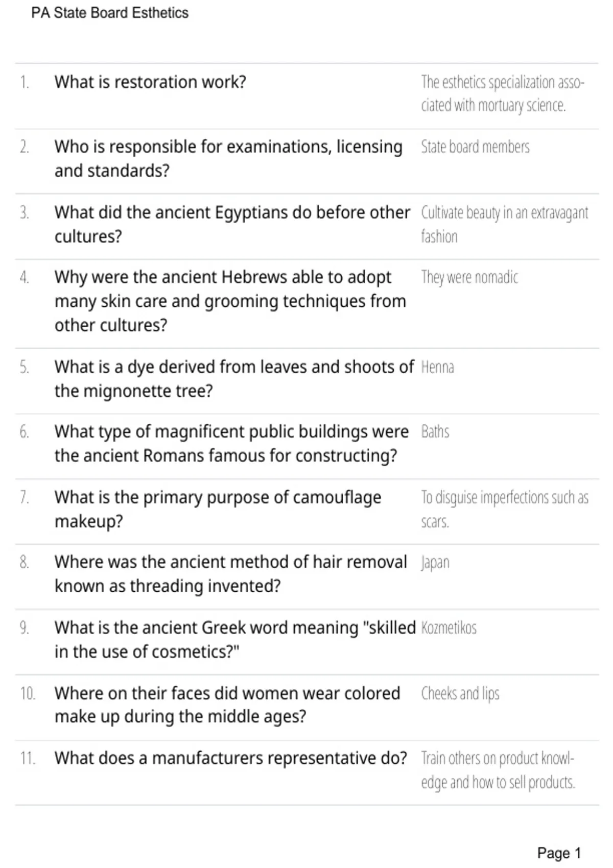
Task: Select the manufacturers representative question
Action: point(231,758)
